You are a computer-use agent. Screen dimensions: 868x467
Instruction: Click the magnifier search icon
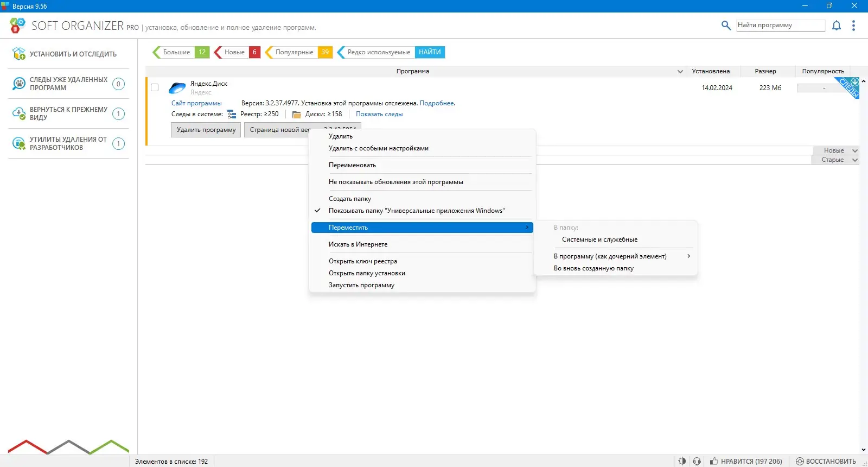point(726,25)
